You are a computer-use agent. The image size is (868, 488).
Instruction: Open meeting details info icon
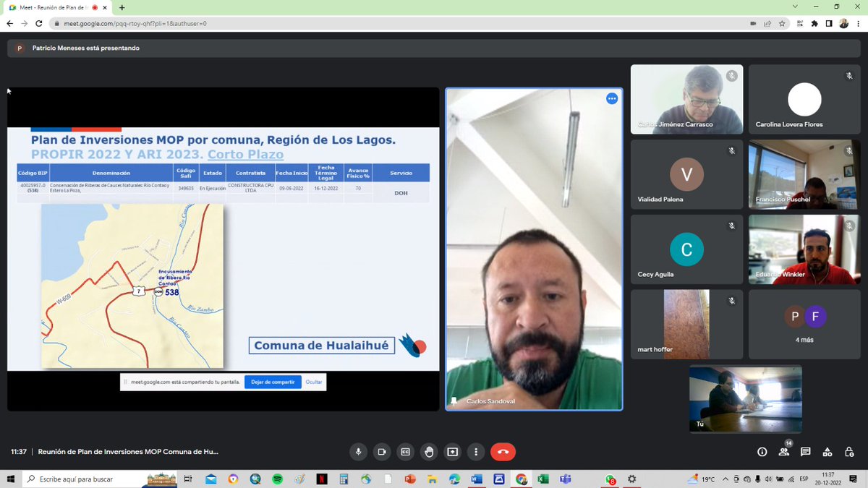[762, 452]
